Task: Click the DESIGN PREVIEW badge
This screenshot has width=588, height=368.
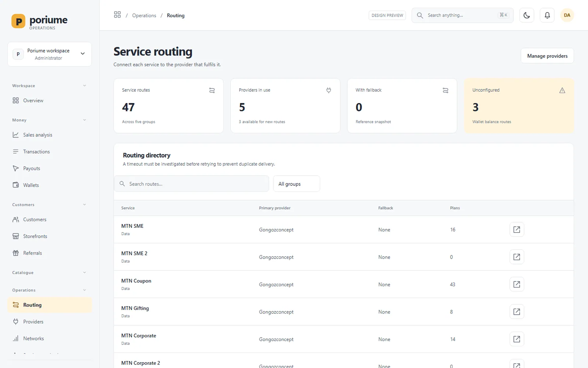Action: pyautogui.click(x=387, y=15)
